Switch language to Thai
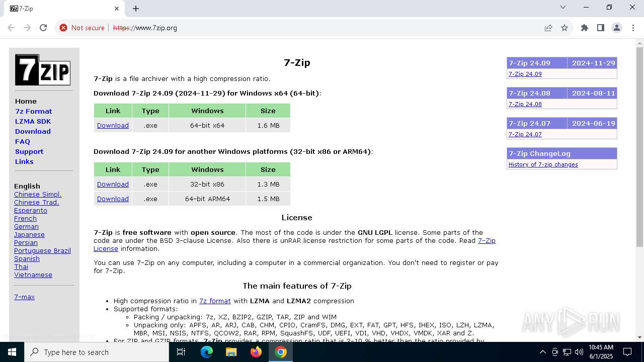This screenshot has height=362, width=644. 21,266
